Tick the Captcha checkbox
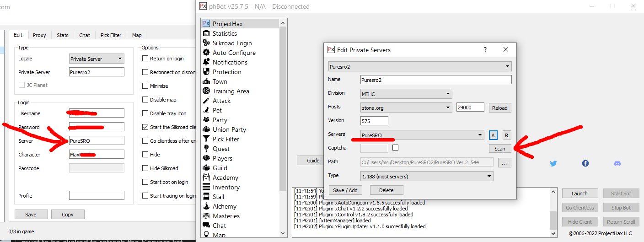644x242 pixels. pos(395,148)
